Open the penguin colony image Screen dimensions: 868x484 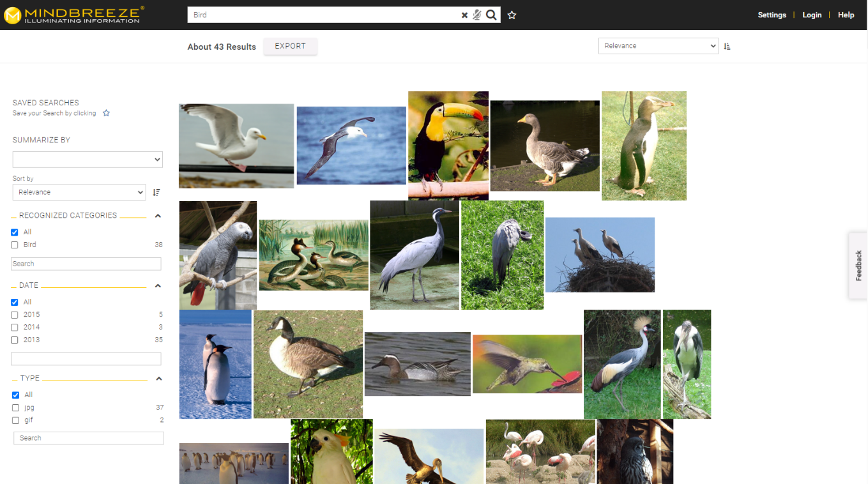point(234,464)
